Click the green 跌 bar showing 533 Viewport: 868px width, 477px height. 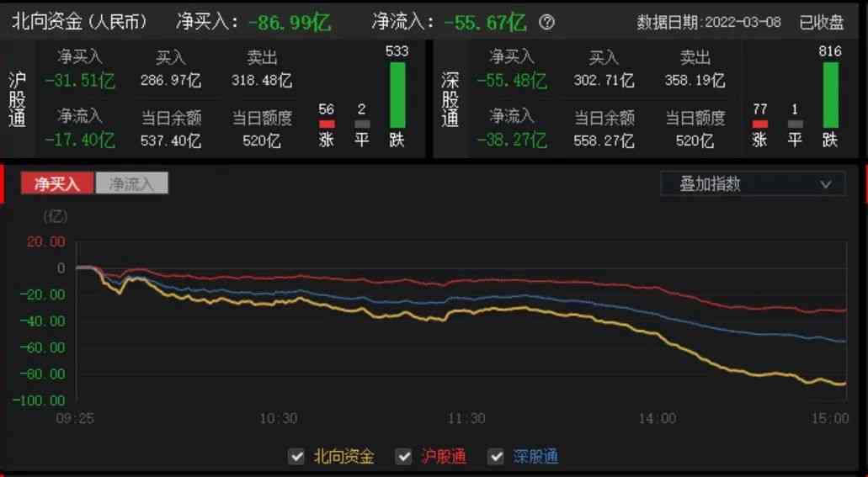397,94
